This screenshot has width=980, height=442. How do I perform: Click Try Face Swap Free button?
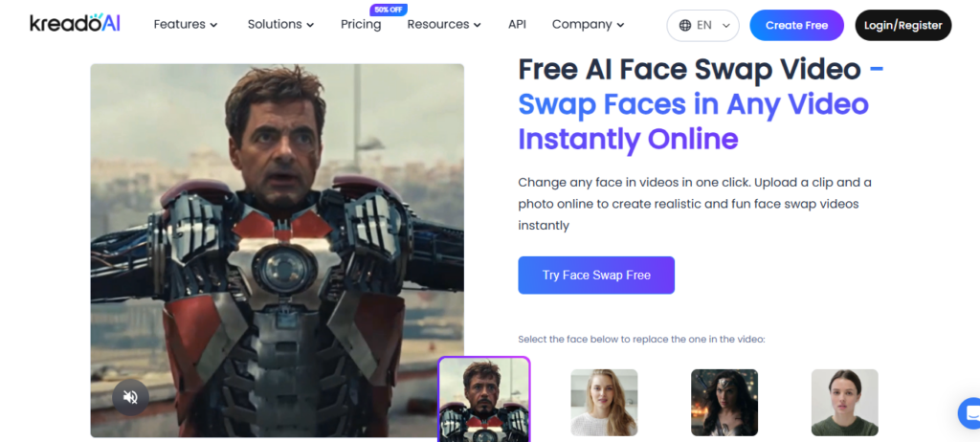tap(596, 276)
